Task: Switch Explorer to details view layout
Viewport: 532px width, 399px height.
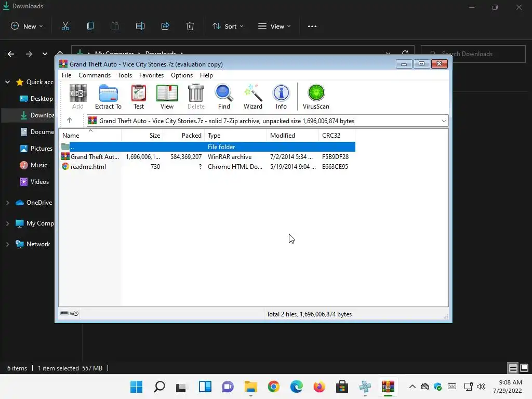Action: coord(513,368)
